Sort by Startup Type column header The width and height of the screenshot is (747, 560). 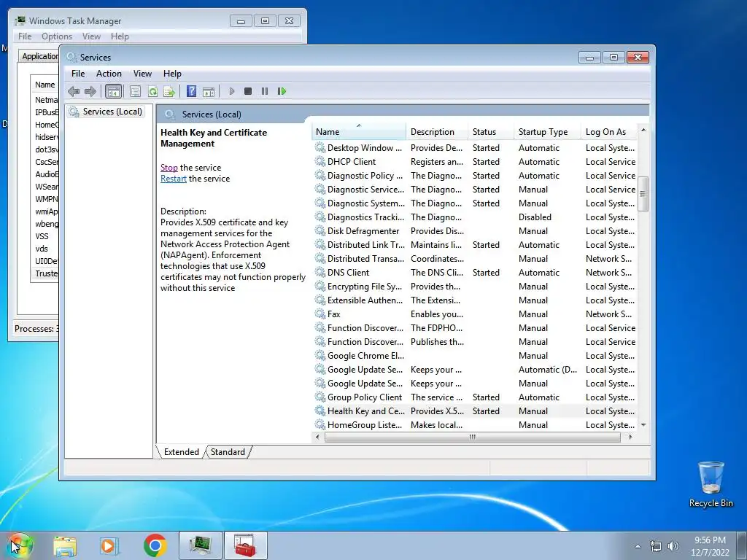547,132
